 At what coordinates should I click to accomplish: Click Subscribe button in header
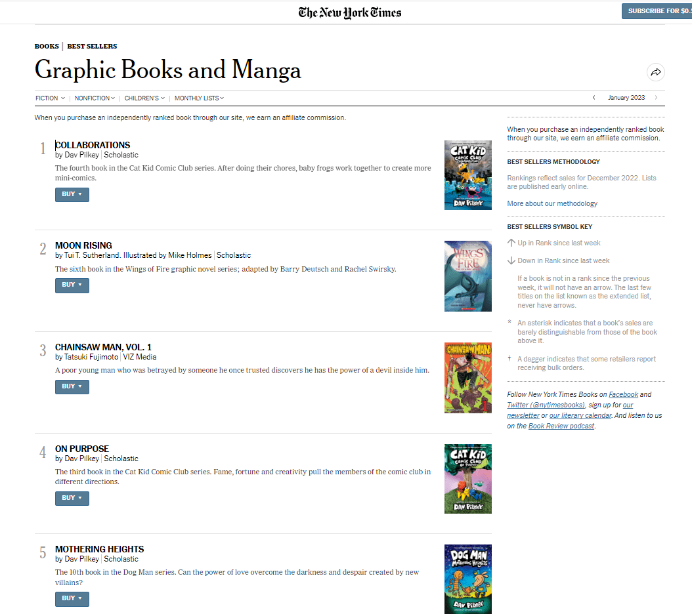point(657,11)
